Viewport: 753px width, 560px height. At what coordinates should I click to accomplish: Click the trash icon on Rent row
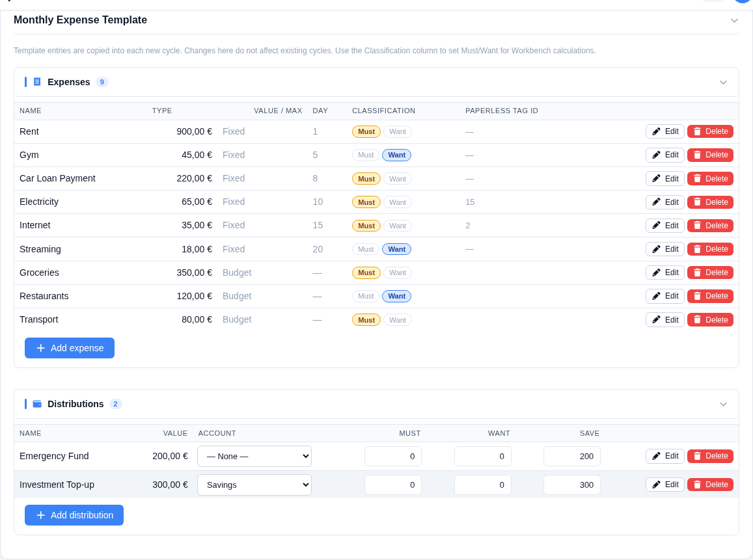click(x=697, y=131)
